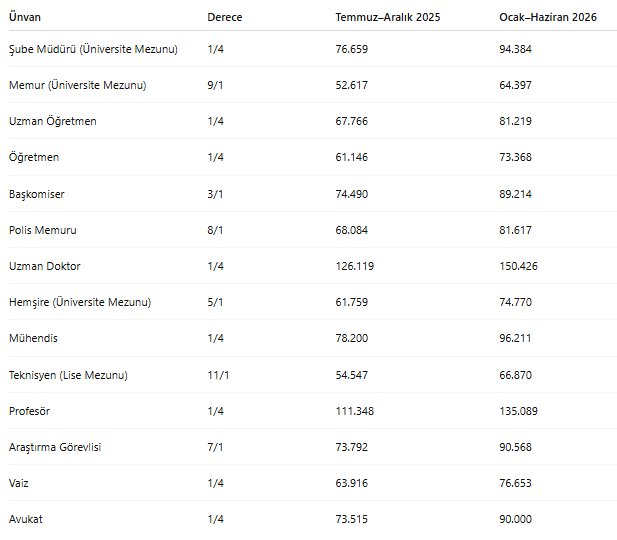This screenshot has width=617, height=540.
Task: Click the Ünvan column header
Action: [25, 17]
